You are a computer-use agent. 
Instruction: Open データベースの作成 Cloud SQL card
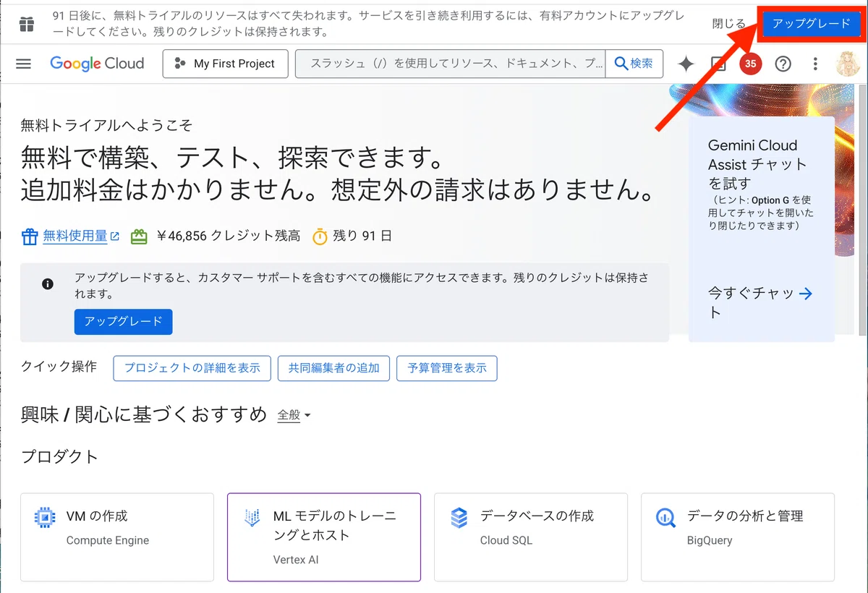[531, 537]
